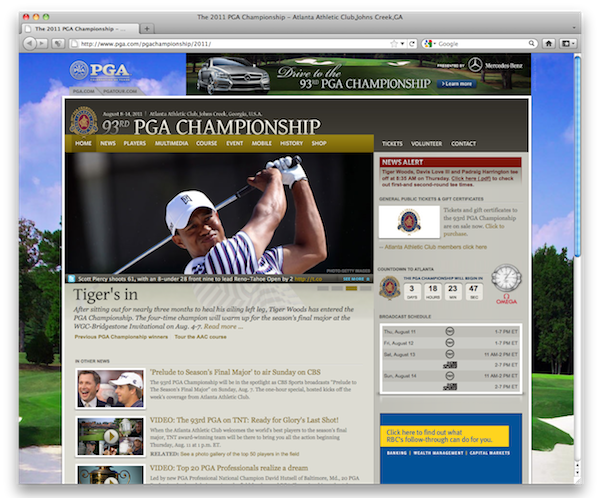The image size is (600, 498).
Task: Click the search magnifier in Google box
Action: tap(532, 44)
